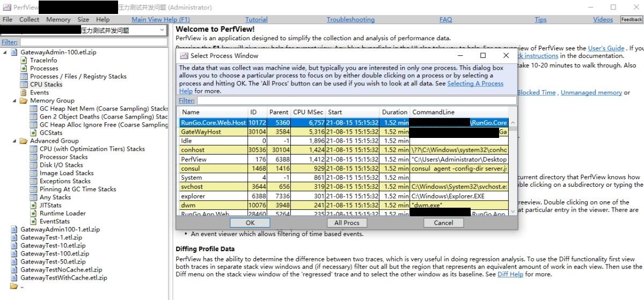Collapse the GatewayAdmin-100.etl.zip tree node
This screenshot has width=644, height=300.
pyautogui.click(x=5, y=52)
